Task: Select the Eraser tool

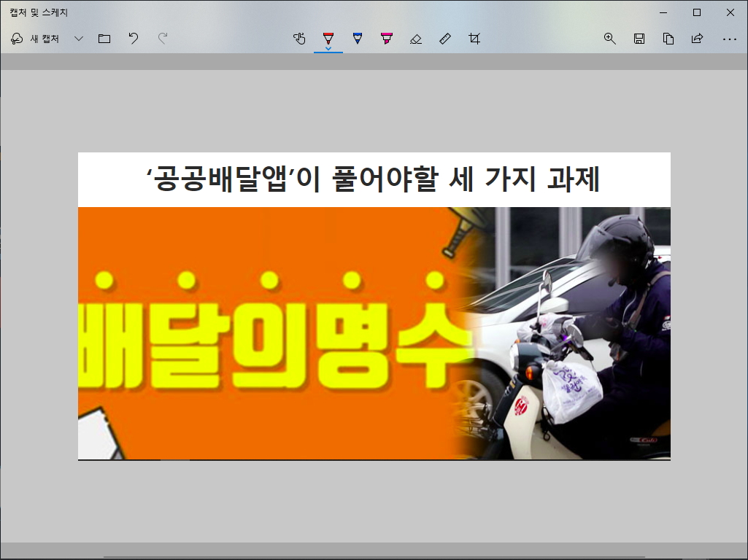Action: [416, 39]
